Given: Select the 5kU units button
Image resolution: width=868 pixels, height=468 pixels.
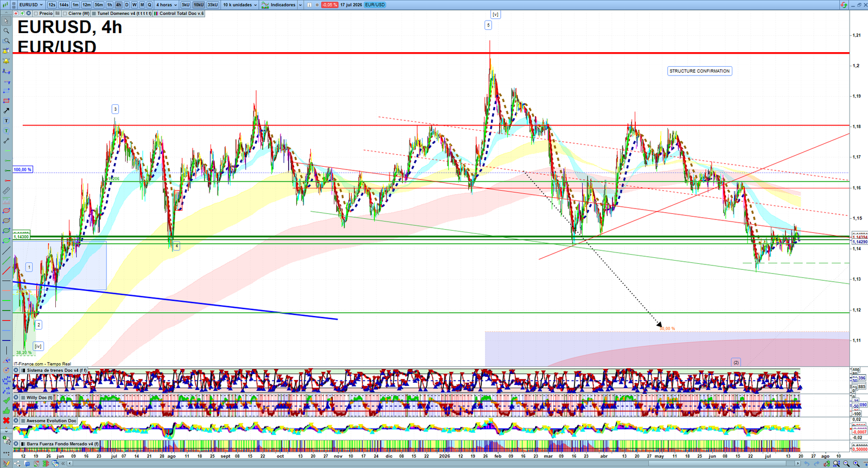Looking at the screenshot, I should (186, 4).
